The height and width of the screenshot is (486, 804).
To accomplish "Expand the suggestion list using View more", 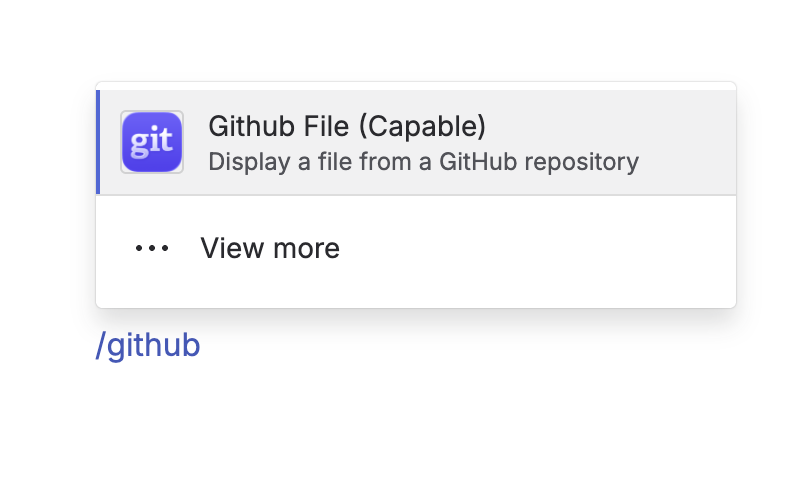I will point(416,248).
